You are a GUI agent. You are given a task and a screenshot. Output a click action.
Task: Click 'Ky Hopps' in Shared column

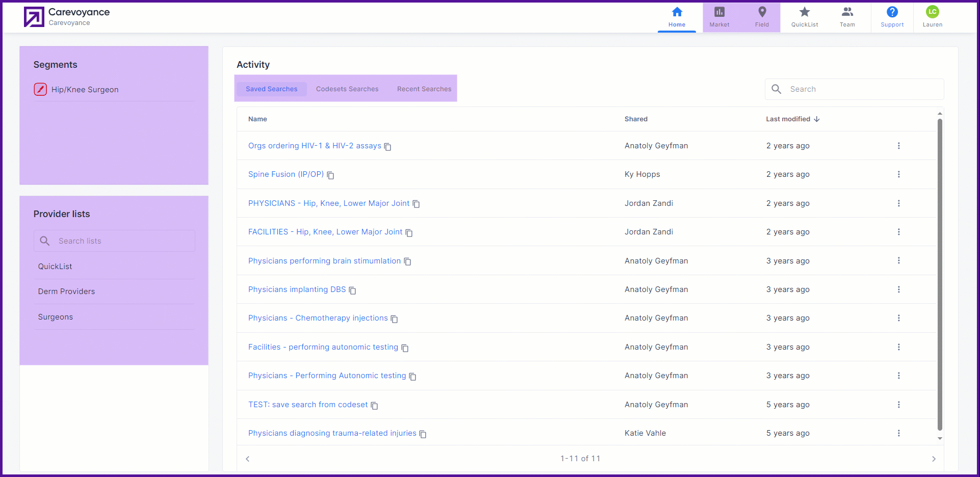pos(642,174)
